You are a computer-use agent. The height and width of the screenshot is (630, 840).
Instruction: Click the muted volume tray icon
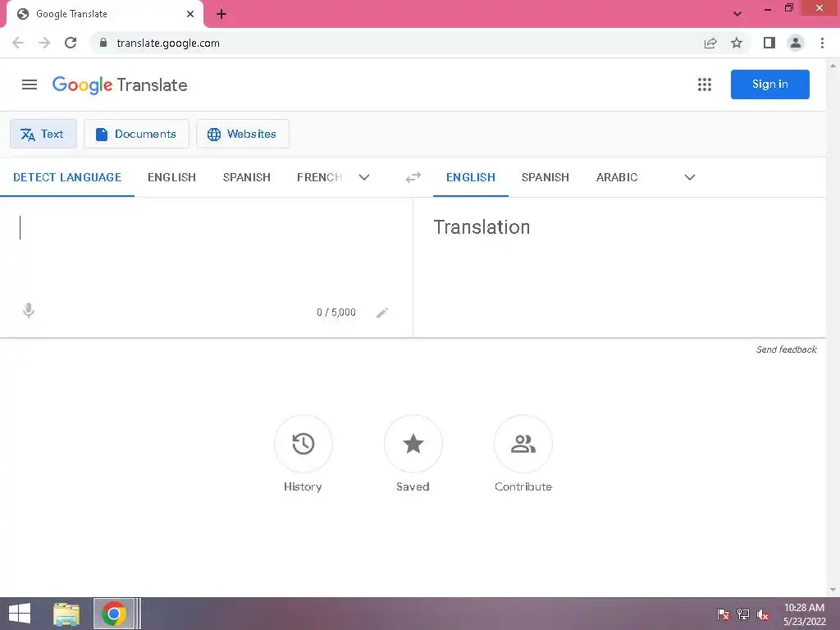[x=762, y=614]
